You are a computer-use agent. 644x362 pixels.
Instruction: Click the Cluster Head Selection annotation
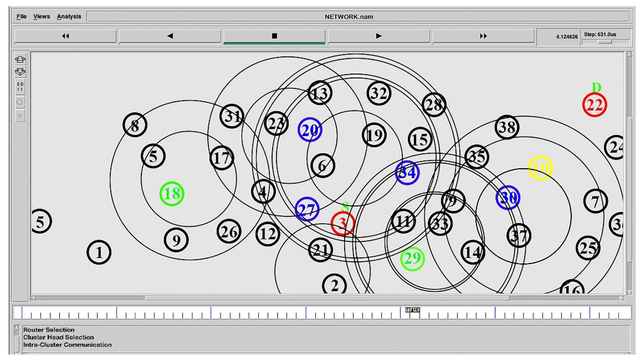(58, 337)
